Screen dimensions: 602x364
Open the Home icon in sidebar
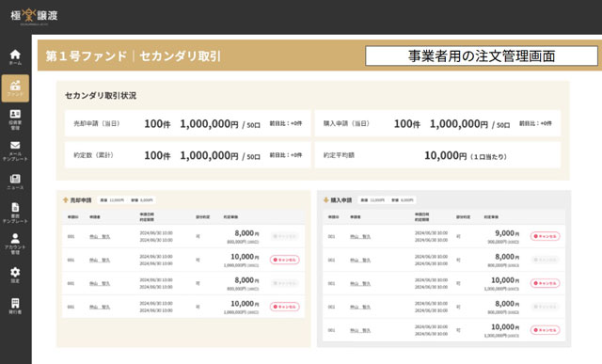(15, 57)
